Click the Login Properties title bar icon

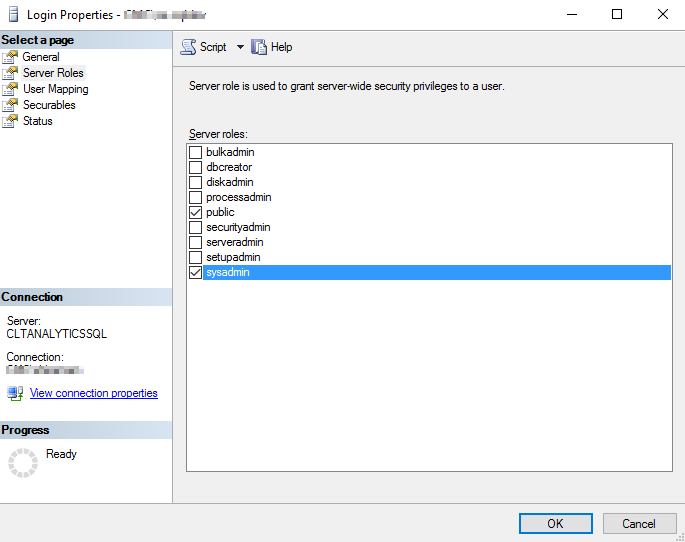pos(14,14)
